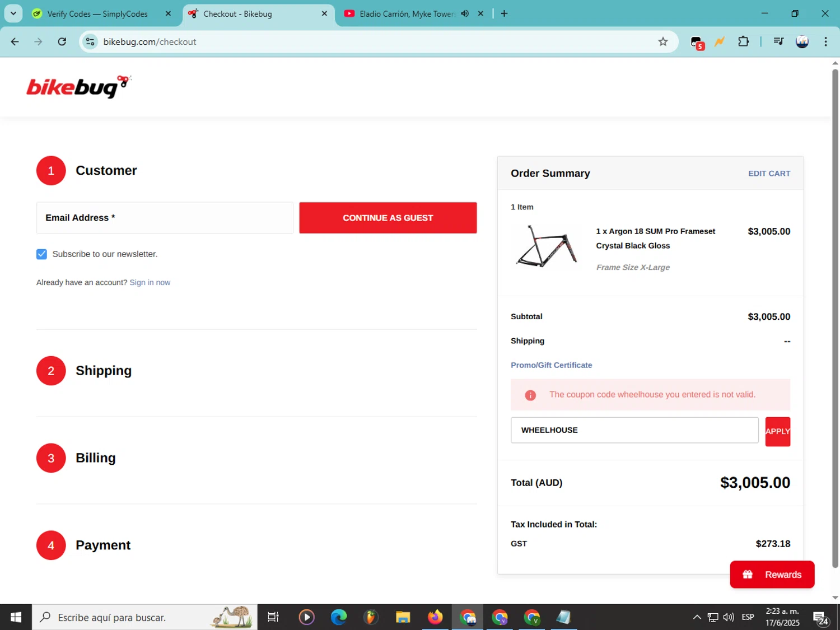
Task: Open Task View on taskbar
Action: (x=273, y=617)
